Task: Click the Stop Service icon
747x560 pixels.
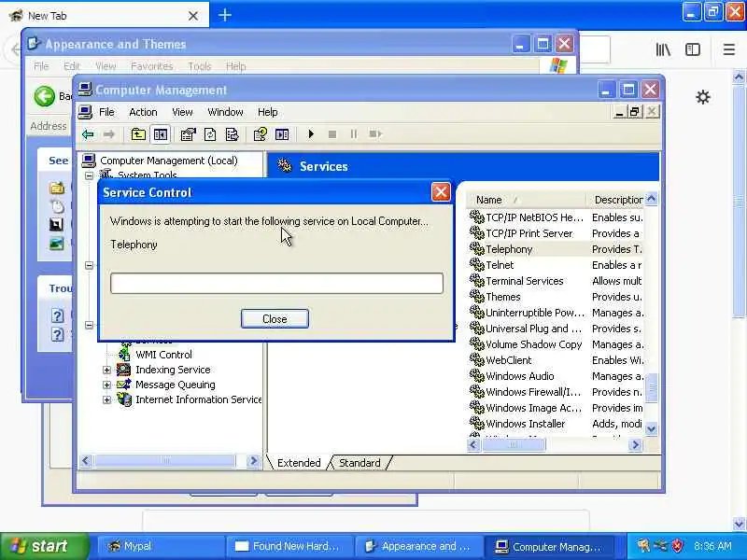Action: (332, 134)
